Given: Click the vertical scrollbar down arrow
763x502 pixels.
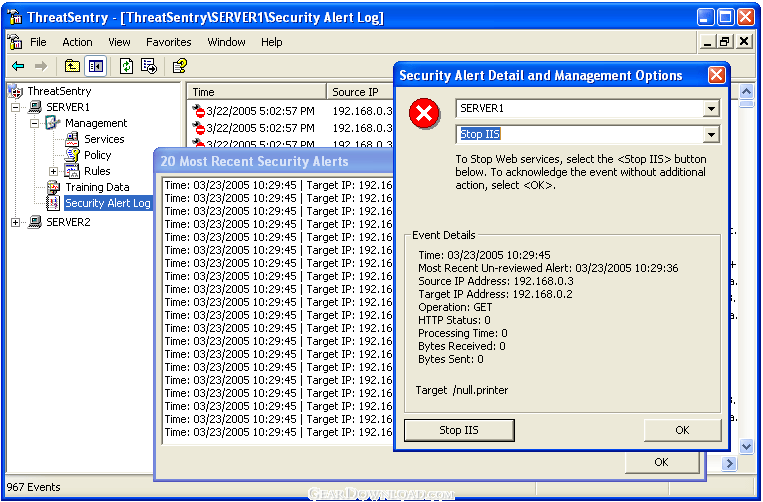Looking at the screenshot, I should (746, 446).
